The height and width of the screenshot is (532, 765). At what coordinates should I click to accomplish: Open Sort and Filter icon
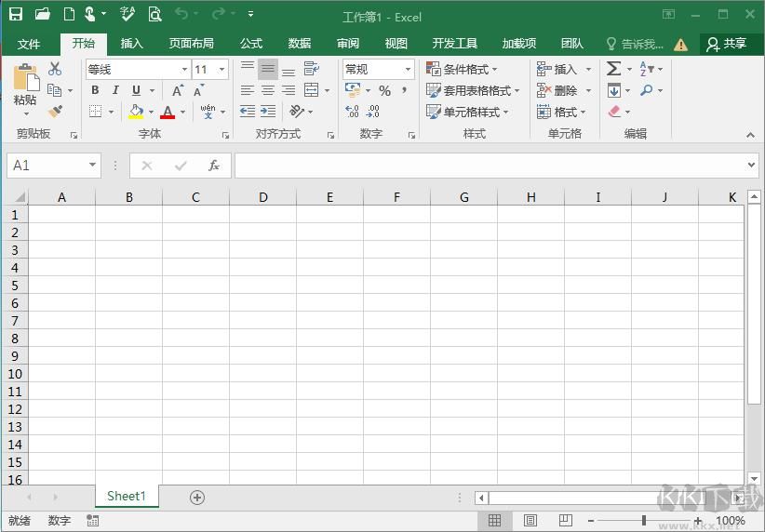647,69
